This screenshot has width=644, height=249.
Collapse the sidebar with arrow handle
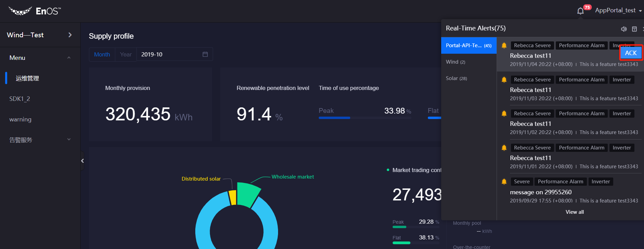[x=82, y=161]
